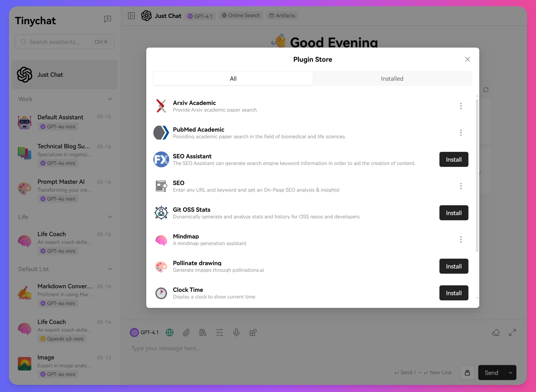Click the PubMed Academic plugin icon
The height and width of the screenshot is (392, 536).
[x=161, y=133]
